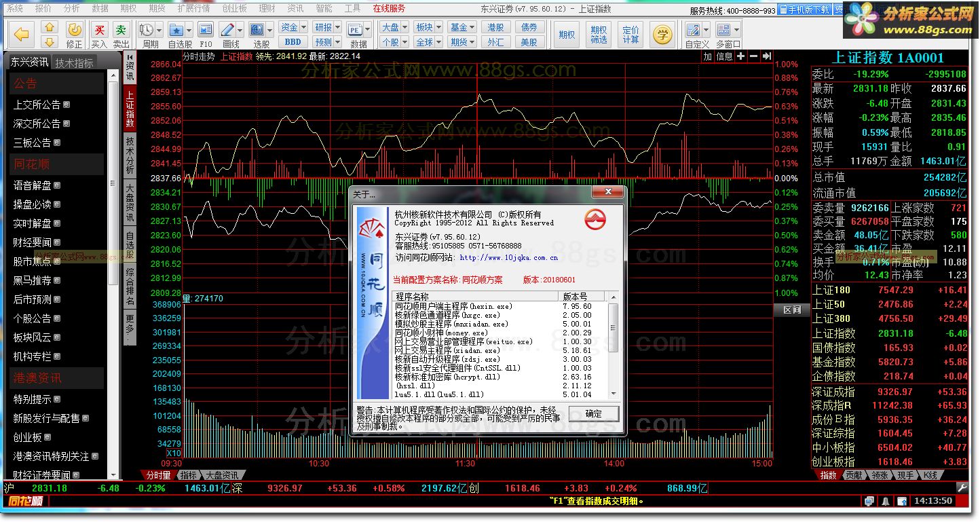980x522 pixels.
Task: Open the www.10jqka.com.cn link
Action: tap(508, 257)
